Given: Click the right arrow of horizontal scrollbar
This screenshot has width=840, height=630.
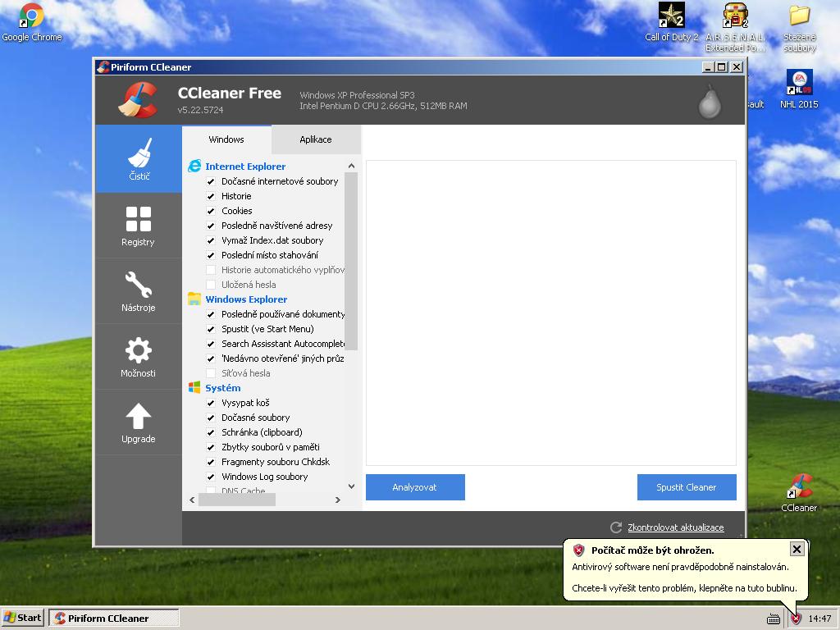Looking at the screenshot, I should [x=337, y=500].
